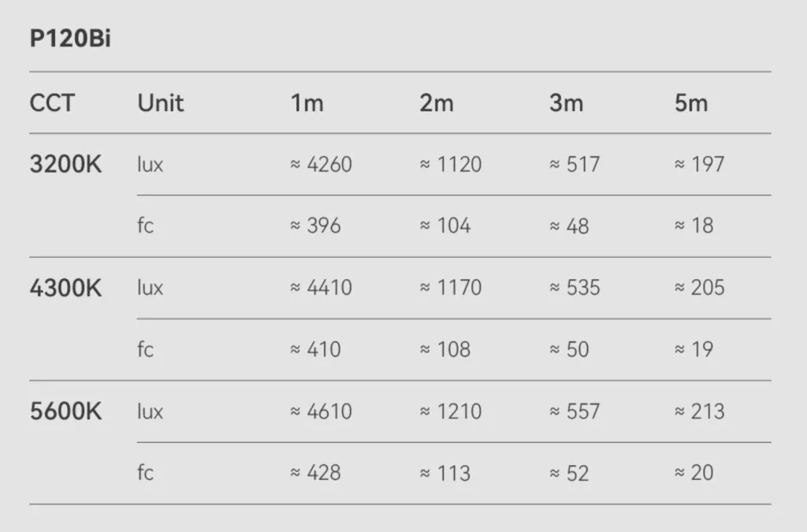The height and width of the screenshot is (532, 807).
Task: Select the 3200K row label
Action: tap(66, 165)
